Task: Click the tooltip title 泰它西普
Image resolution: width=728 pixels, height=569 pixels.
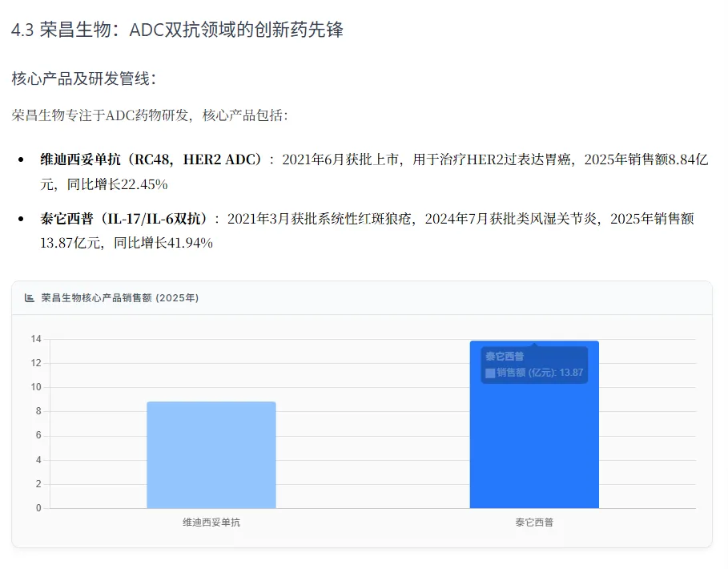Action: pyautogui.click(x=505, y=357)
